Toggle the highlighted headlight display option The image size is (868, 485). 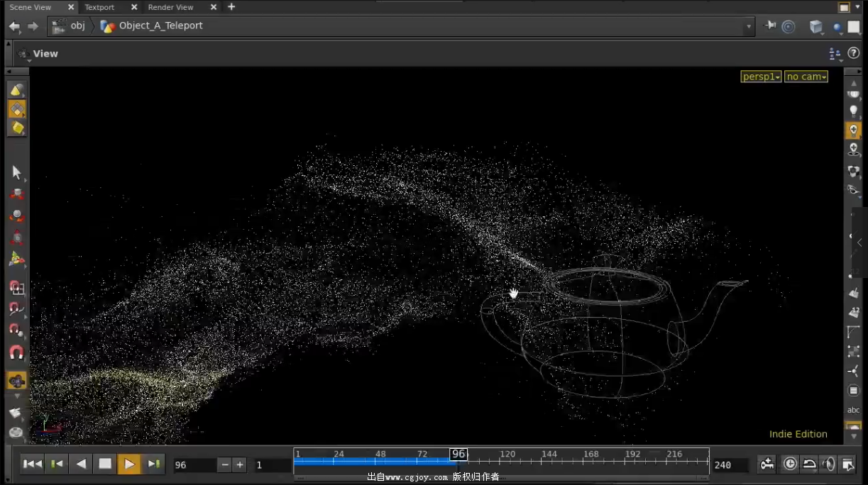(854, 130)
